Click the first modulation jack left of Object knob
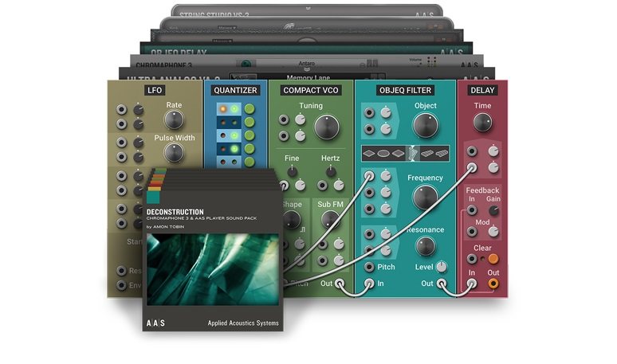 [369, 113]
